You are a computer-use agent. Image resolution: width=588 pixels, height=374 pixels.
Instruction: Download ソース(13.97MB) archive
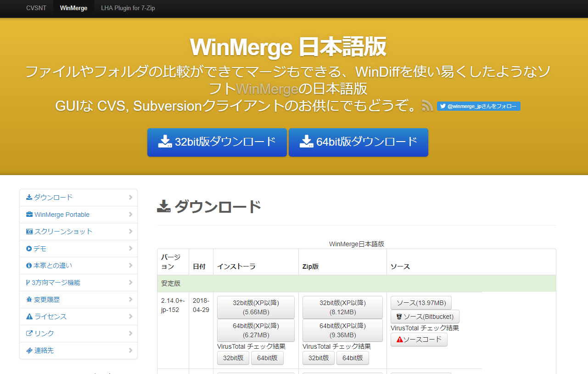point(421,303)
